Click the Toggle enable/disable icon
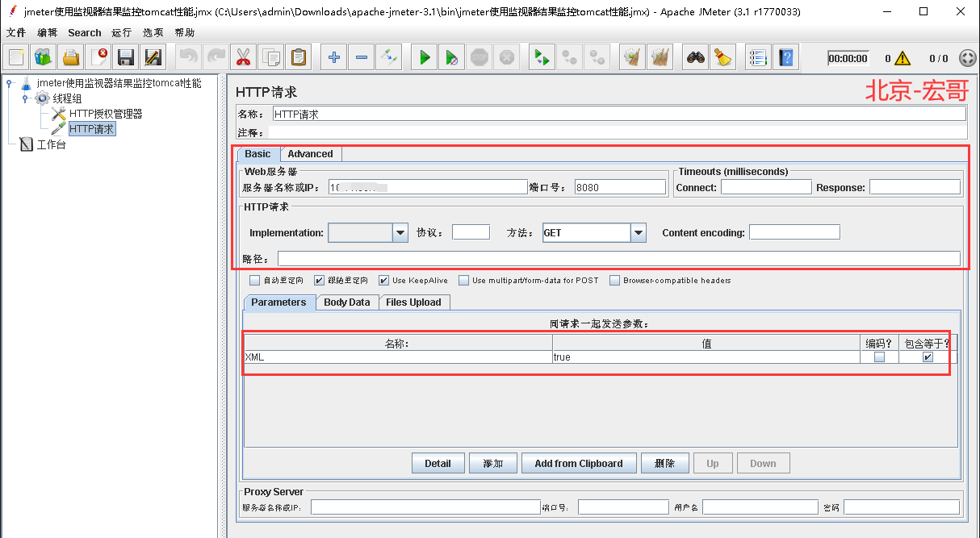Viewport: 980px width, 538px height. (x=389, y=57)
